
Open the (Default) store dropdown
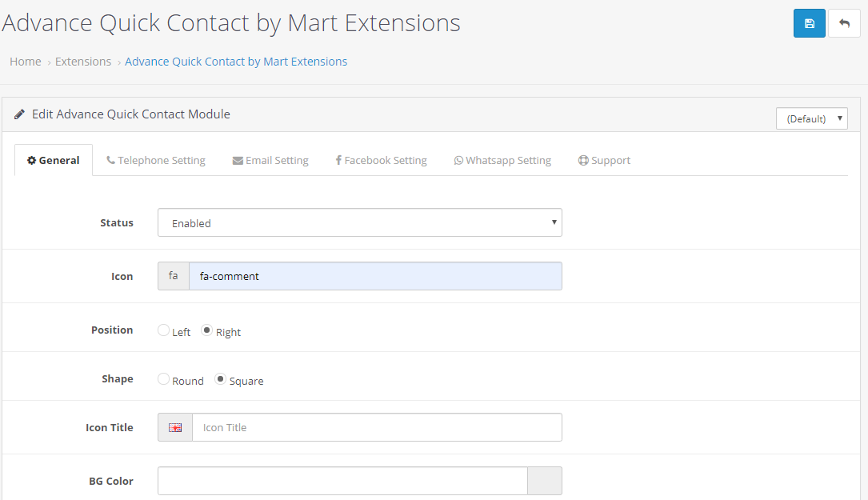[x=811, y=118]
